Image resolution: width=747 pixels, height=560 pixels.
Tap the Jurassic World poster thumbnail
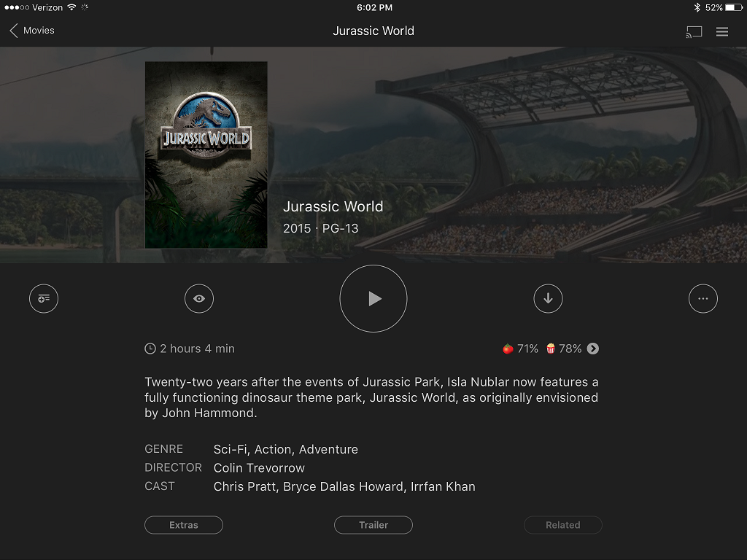206,155
